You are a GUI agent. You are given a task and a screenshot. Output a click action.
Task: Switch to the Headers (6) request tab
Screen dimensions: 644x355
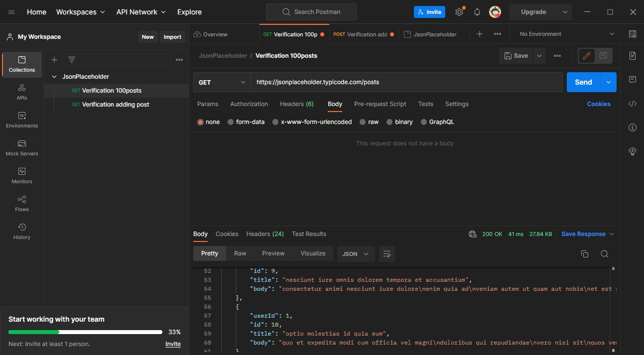pos(296,104)
